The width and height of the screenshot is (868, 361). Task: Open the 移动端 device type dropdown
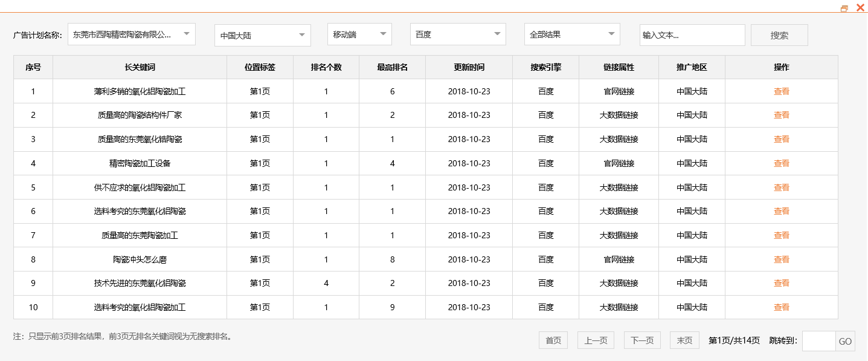pos(359,34)
